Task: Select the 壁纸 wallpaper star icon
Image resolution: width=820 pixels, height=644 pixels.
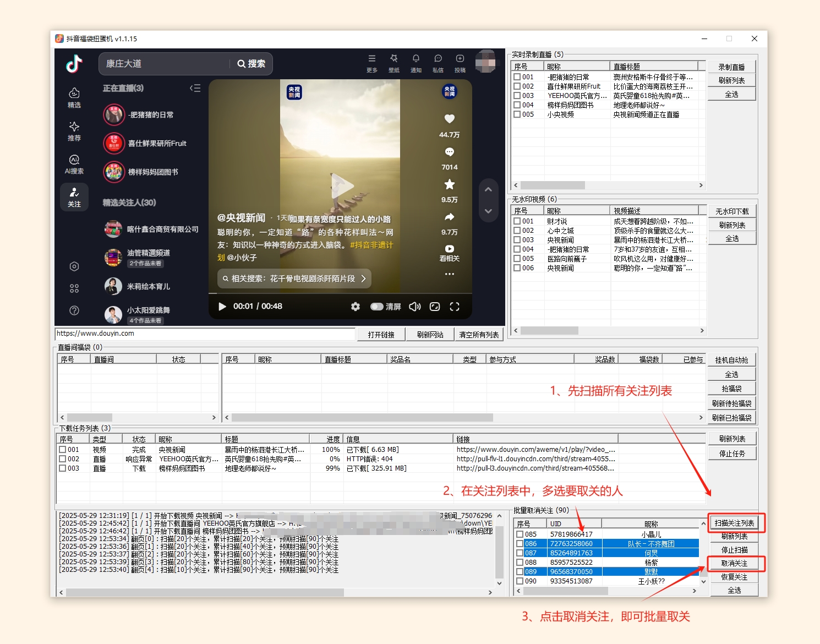Action: pyautogui.click(x=394, y=58)
